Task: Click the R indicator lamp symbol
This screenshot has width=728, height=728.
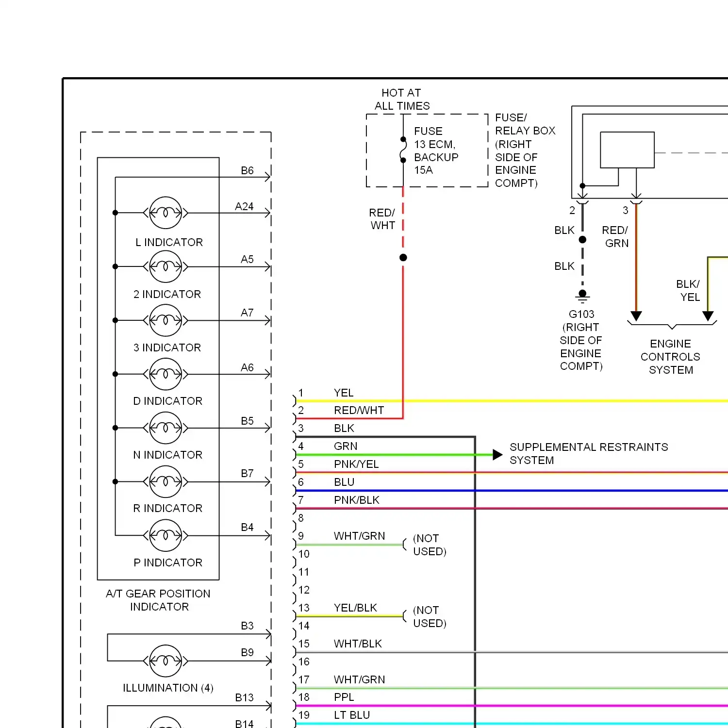Action: click(165, 482)
